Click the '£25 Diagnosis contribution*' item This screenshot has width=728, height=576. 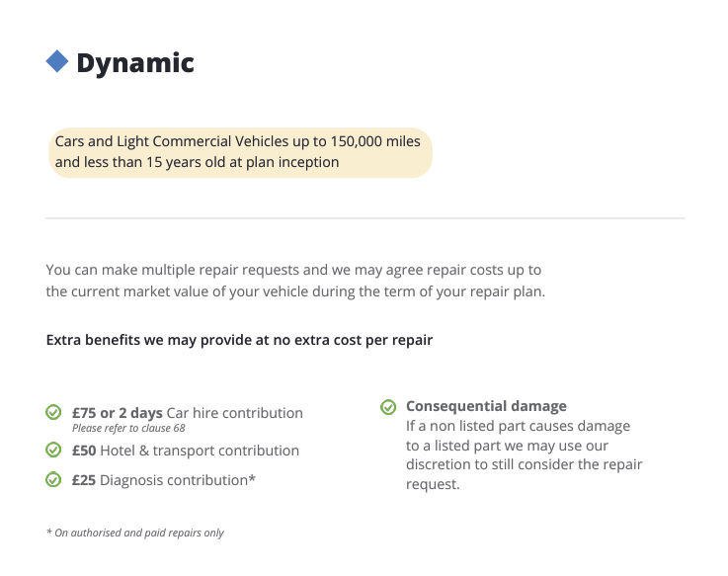click(164, 480)
